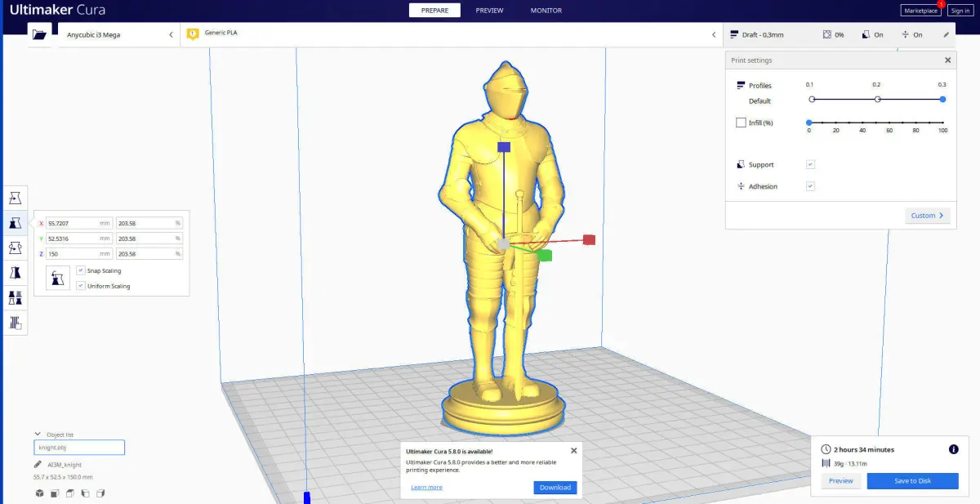Click the Y size field 52.5316 mm
The width and height of the screenshot is (980, 504).
click(79, 239)
